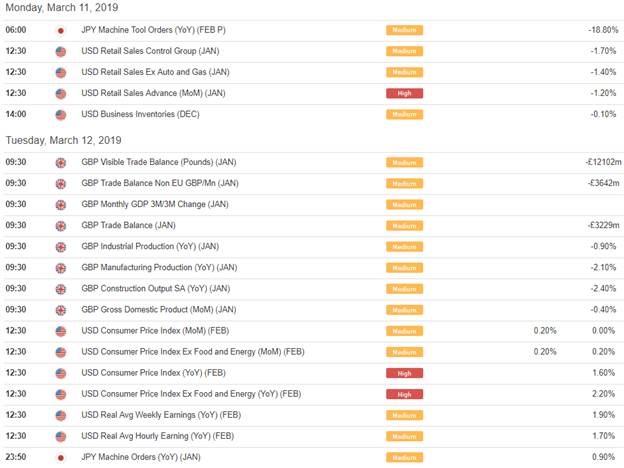Click the UK flag beside Visible Trade Balance

(60, 163)
